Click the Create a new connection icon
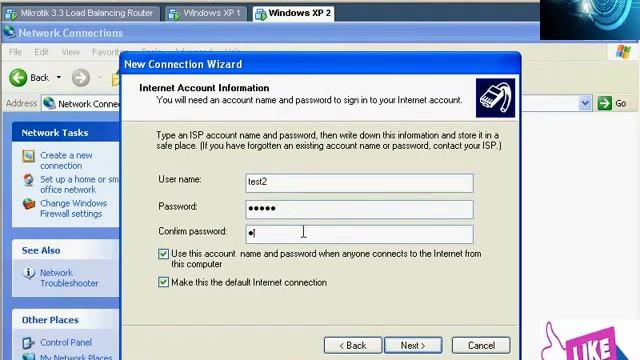The image size is (640, 360). tap(29, 156)
